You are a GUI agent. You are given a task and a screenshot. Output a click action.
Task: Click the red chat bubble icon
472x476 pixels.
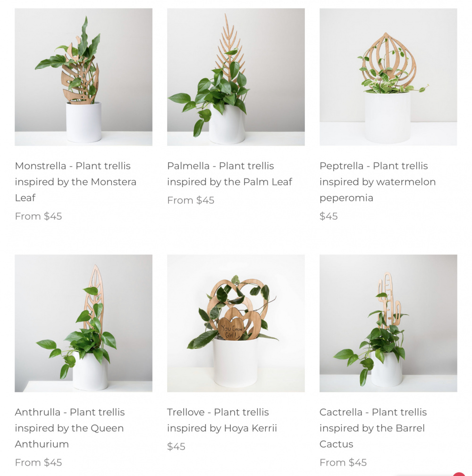click(459, 474)
